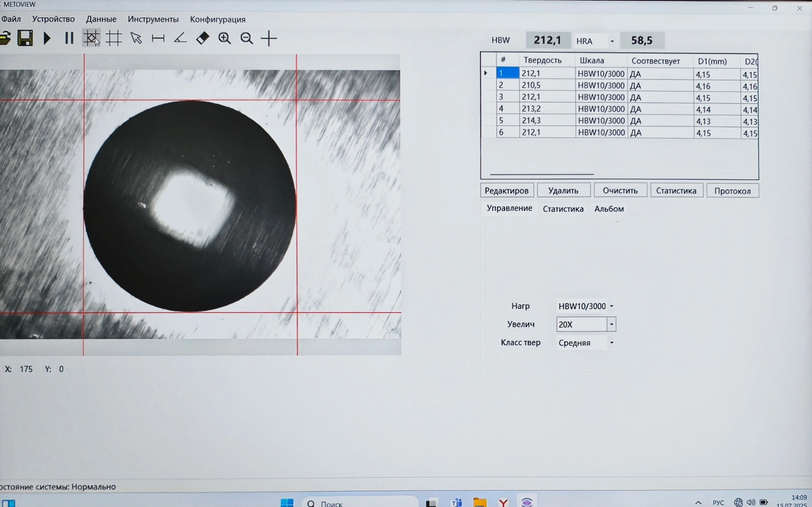Activate the eraser tool
This screenshot has width=812, height=507.
[202, 38]
